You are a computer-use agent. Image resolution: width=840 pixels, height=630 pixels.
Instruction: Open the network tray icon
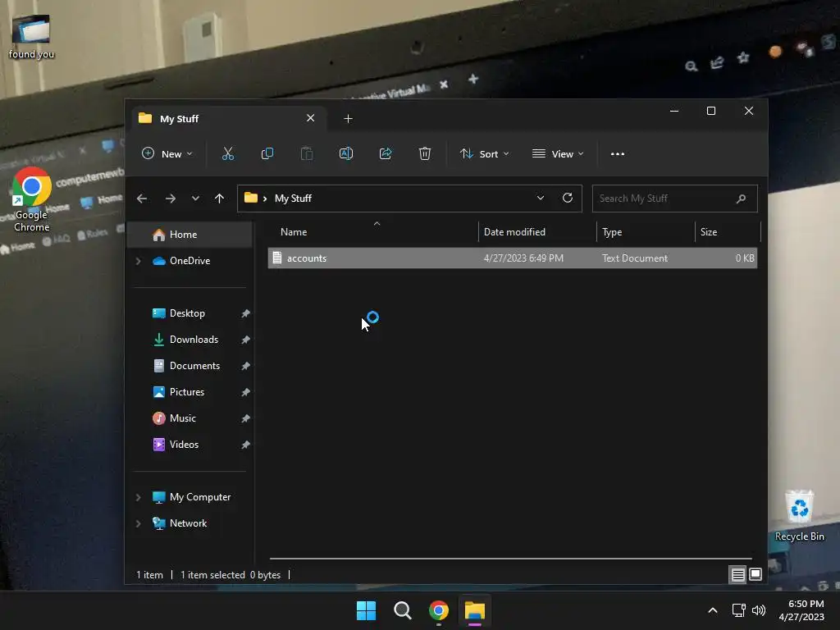(739, 610)
